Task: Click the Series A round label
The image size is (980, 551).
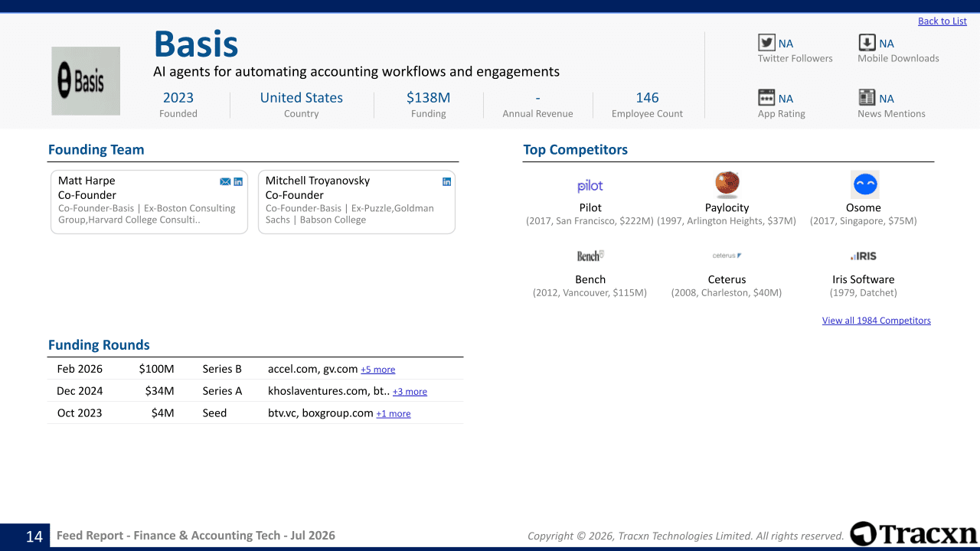Action: (222, 391)
